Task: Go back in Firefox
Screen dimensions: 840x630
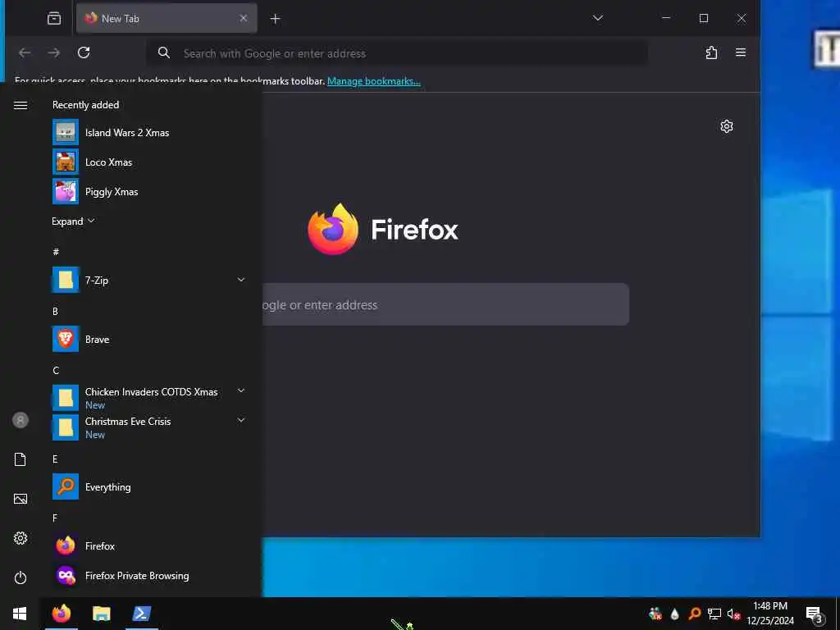Action: point(25,52)
